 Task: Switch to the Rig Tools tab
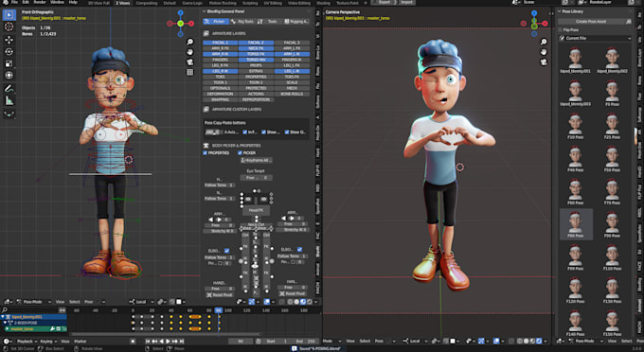pos(242,22)
